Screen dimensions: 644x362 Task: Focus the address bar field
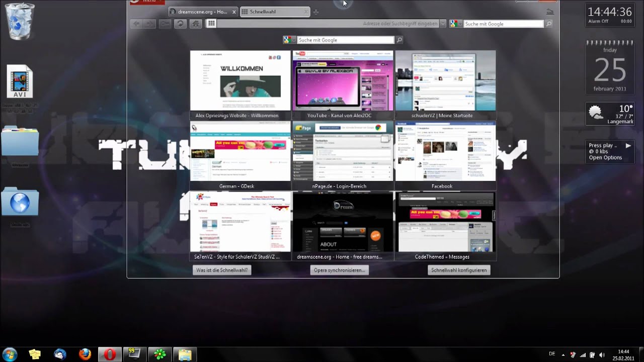click(x=329, y=24)
